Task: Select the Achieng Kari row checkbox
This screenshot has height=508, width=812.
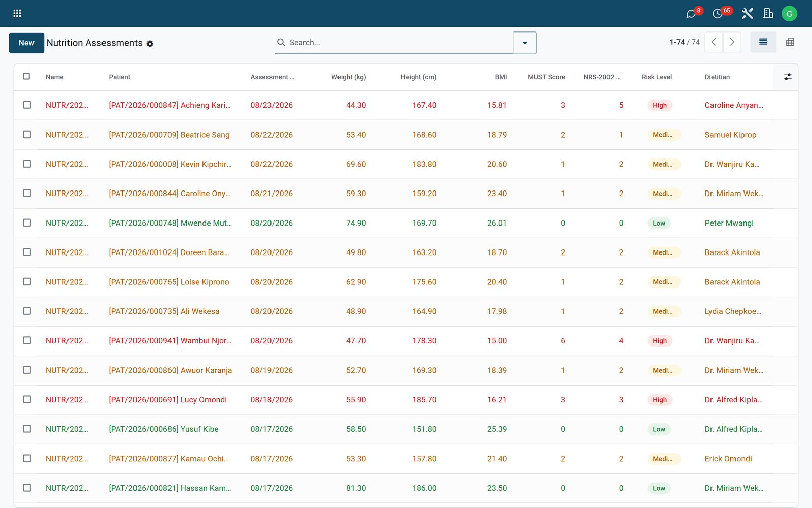Action: click(x=27, y=105)
